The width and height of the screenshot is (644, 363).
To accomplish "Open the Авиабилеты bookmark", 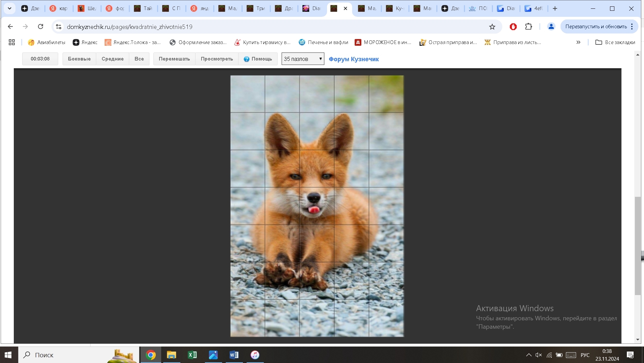I will (x=46, y=42).
